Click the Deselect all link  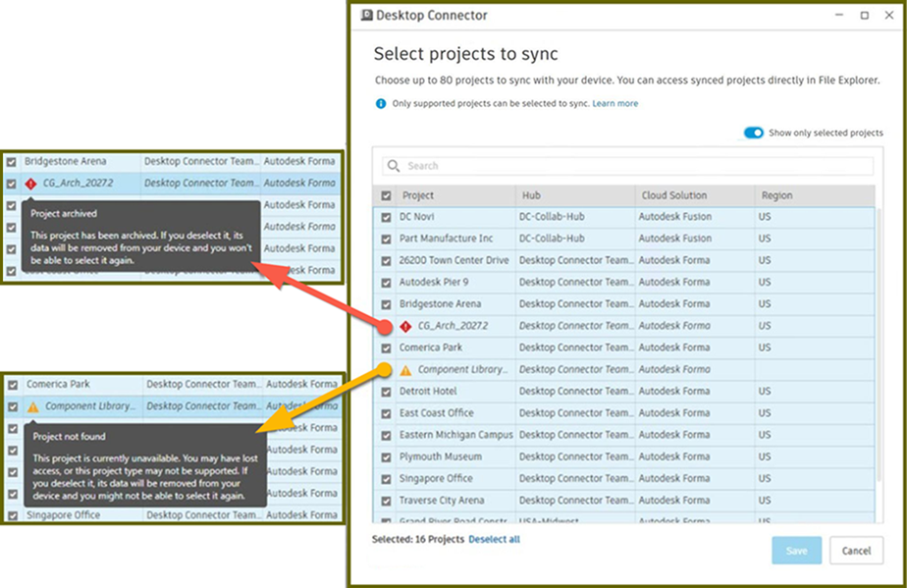(x=494, y=539)
